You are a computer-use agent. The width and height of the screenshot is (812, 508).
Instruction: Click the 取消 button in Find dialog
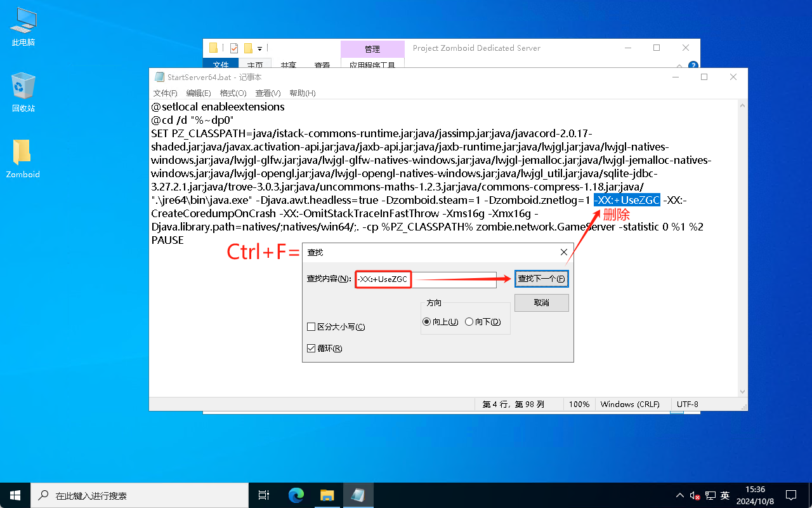[541, 303]
